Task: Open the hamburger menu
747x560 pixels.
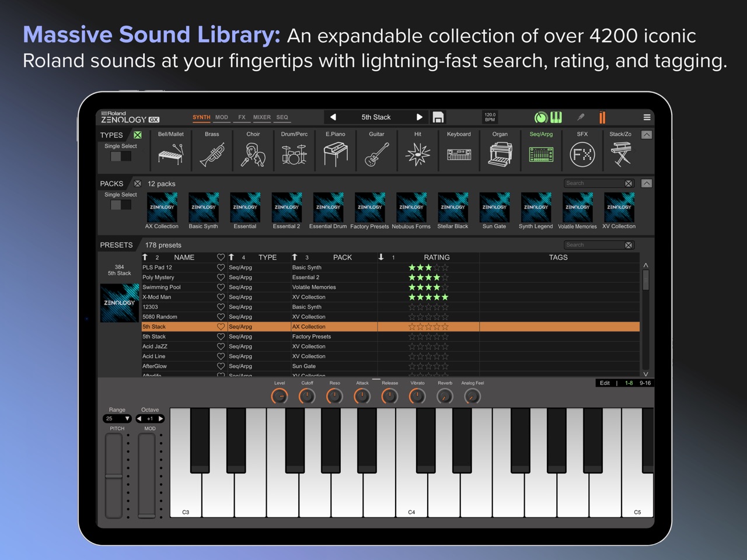Action: coord(647,117)
